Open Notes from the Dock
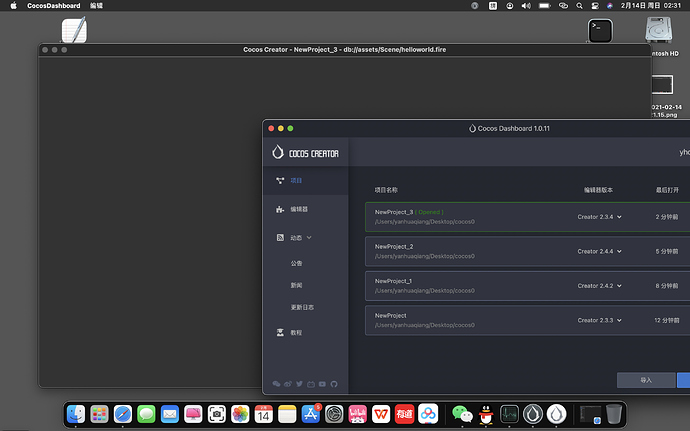 [287, 414]
